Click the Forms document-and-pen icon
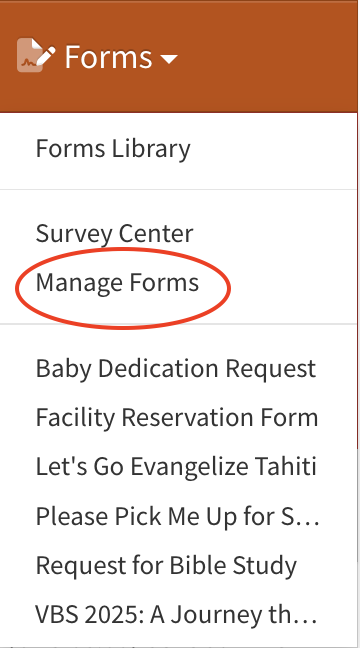The height and width of the screenshot is (648, 360). (x=36, y=55)
